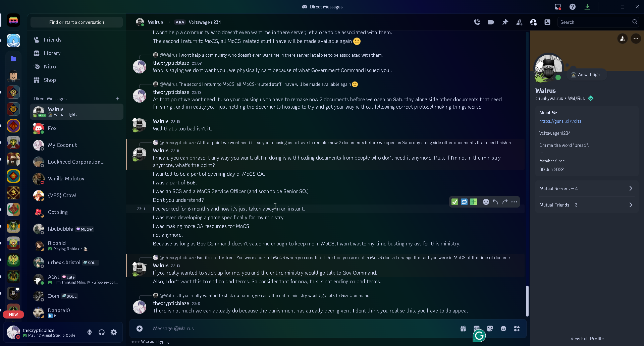Add friends to this DM
The height and width of the screenshot is (346, 644).
click(x=519, y=22)
